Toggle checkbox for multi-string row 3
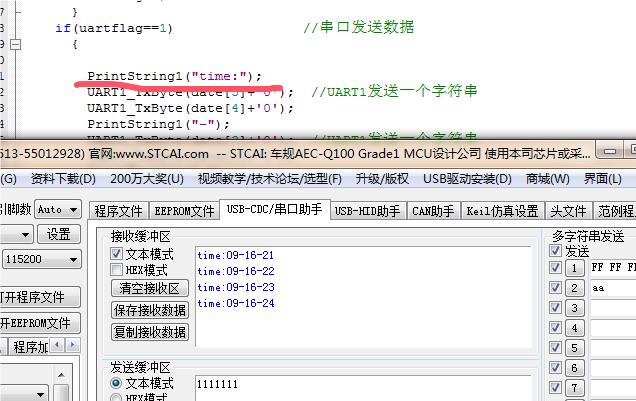 pos(555,307)
